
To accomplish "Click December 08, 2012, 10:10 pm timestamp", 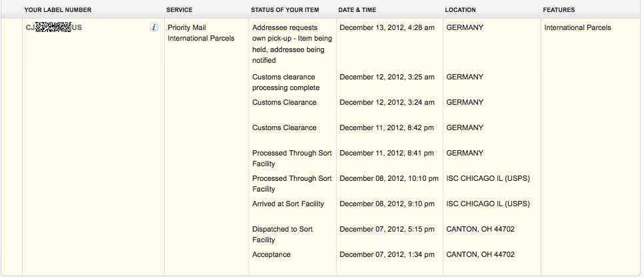I will pos(389,178).
